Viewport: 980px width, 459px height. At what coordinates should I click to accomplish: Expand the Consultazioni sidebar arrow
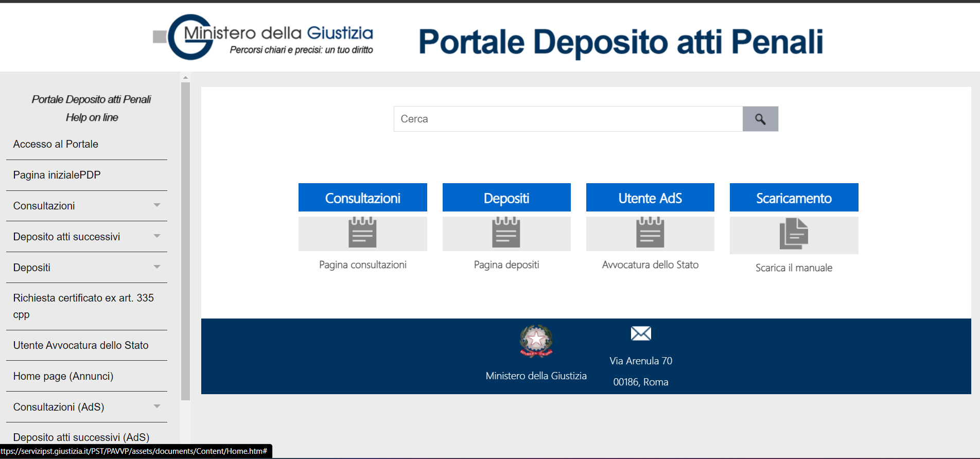(157, 205)
